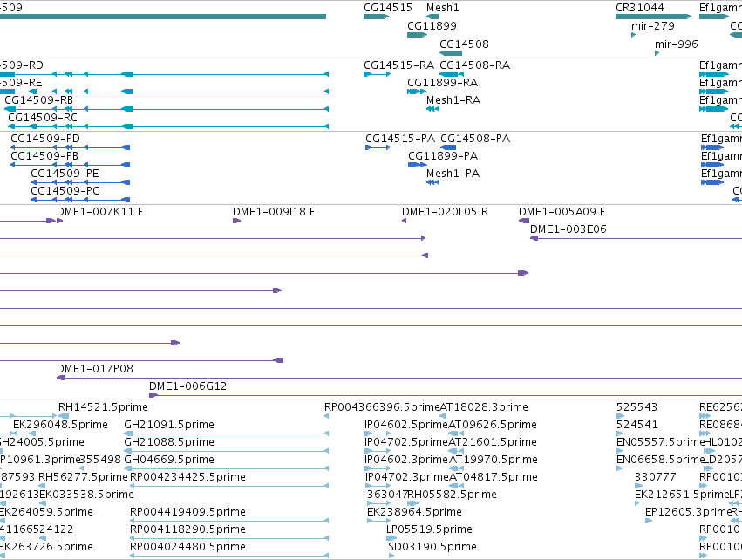Viewport: 742px width, 560px height.
Task: Select EST label EK264059.5prime
Action: (x=46, y=512)
